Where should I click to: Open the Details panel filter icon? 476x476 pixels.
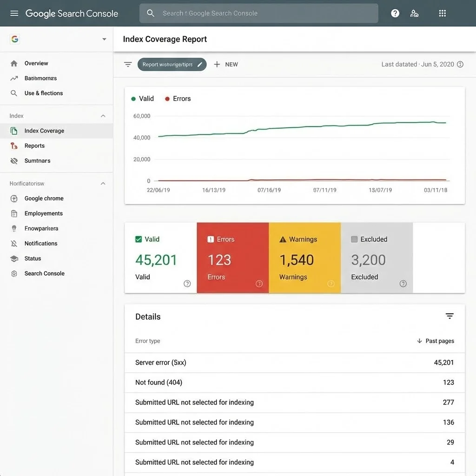[x=450, y=316]
